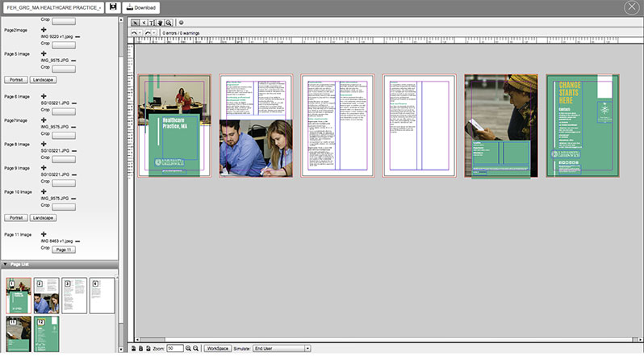This screenshot has width=644, height=361.
Task: Select the arrow selection tool
Action: tap(135, 23)
